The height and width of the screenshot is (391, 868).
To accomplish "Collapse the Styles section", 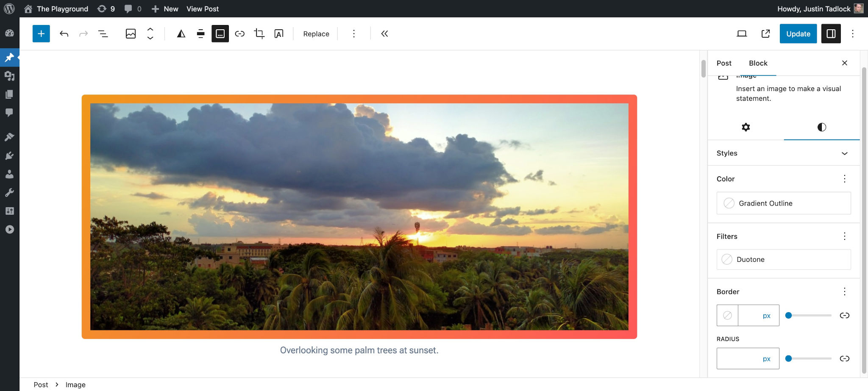I will pos(845,153).
